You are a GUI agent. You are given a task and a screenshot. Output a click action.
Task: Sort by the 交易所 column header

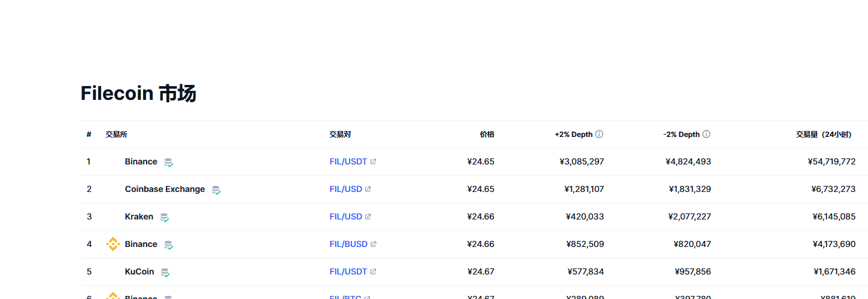point(116,135)
